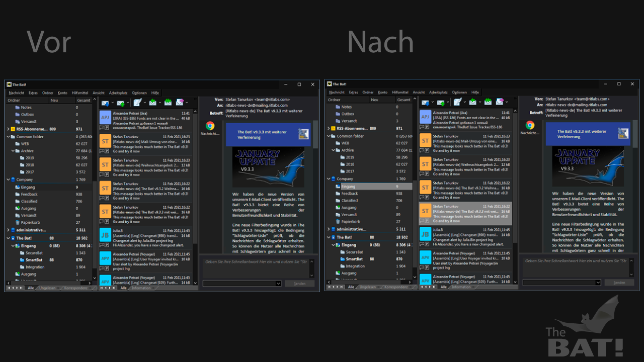Expand administrative account in Vor folder tree
The width and height of the screenshot is (644, 362).
point(8,230)
